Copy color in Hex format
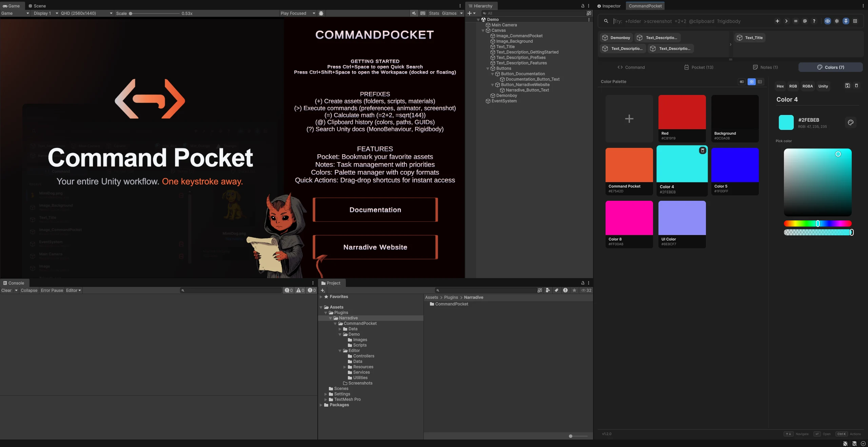The width and height of the screenshot is (868, 447). click(780, 86)
